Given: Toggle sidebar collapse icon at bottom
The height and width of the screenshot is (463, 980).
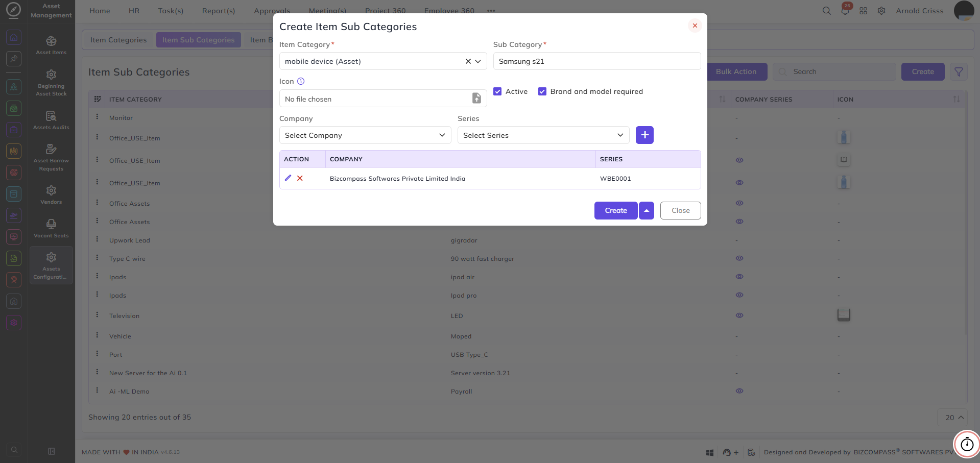Looking at the screenshot, I should tap(51, 451).
